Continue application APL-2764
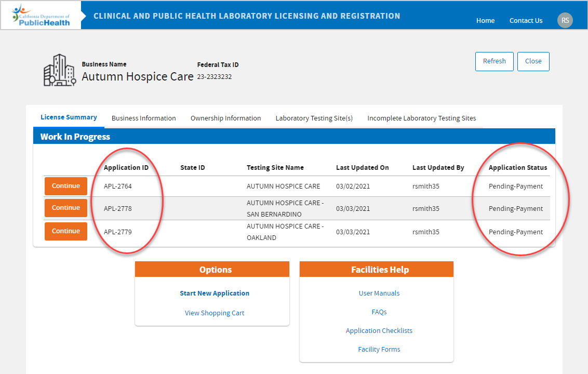This screenshot has height=374, width=588. click(x=66, y=186)
